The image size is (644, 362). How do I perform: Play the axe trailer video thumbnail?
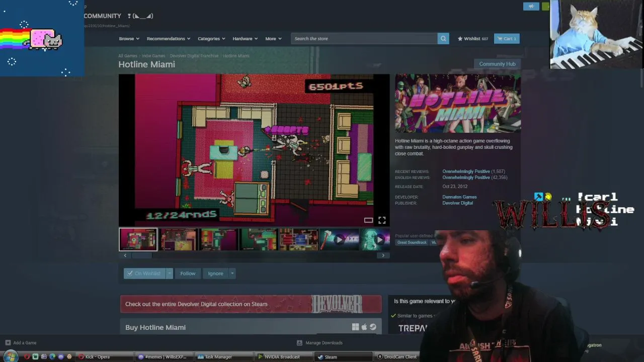pos(339,240)
